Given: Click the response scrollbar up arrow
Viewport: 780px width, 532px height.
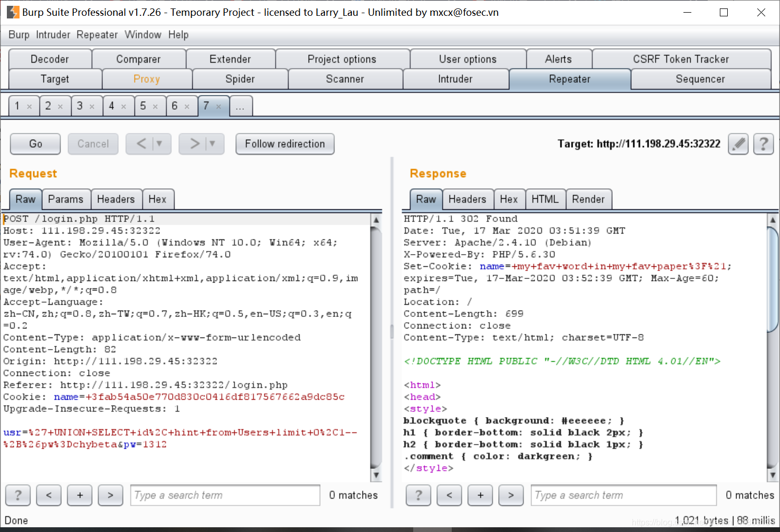Looking at the screenshot, I should click(x=773, y=220).
